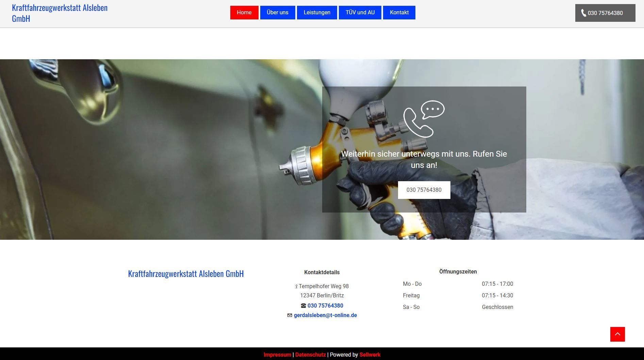The height and width of the screenshot is (360, 644).
Task: Open the Home menu item
Action: (x=244, y=13)
